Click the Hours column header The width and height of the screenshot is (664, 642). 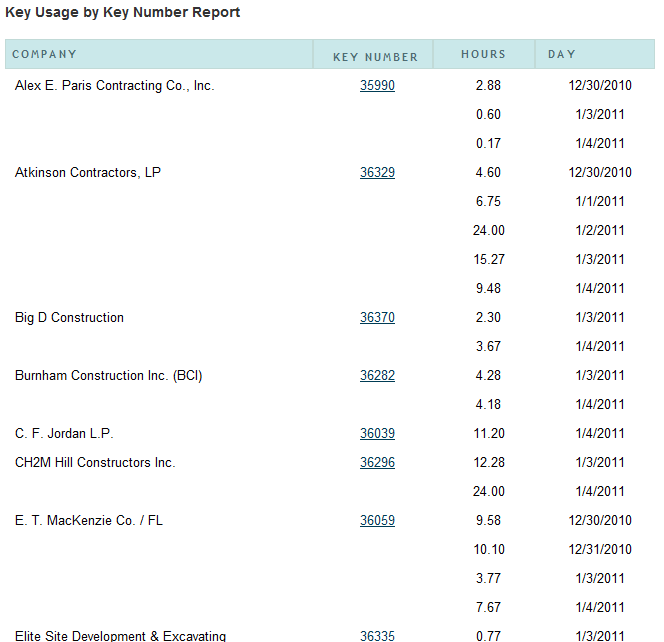[x=483, y=54]
